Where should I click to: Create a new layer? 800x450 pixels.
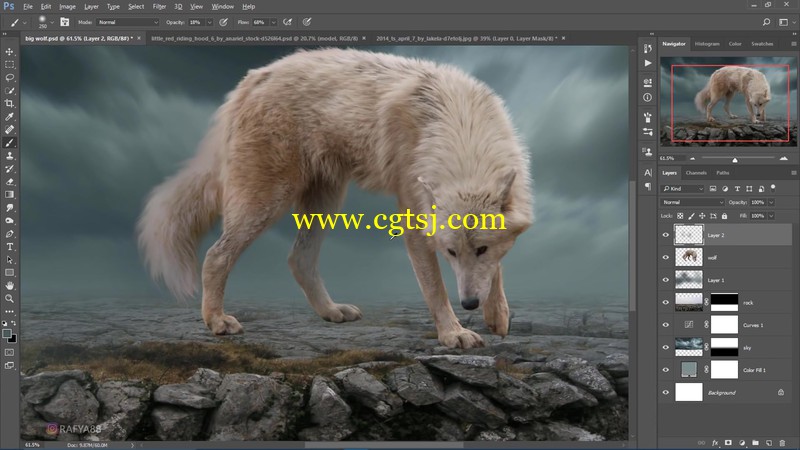[x=768, y=443]
